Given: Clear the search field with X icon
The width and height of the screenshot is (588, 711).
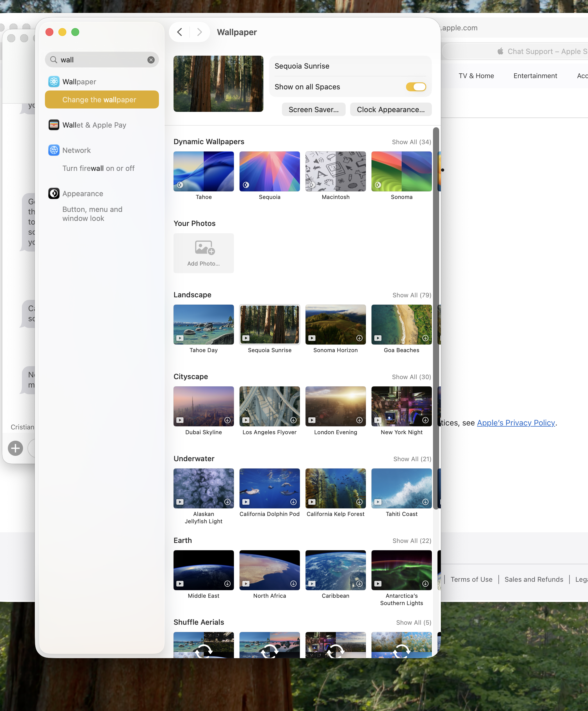Looking at the screenshot, I should point(151,60).
